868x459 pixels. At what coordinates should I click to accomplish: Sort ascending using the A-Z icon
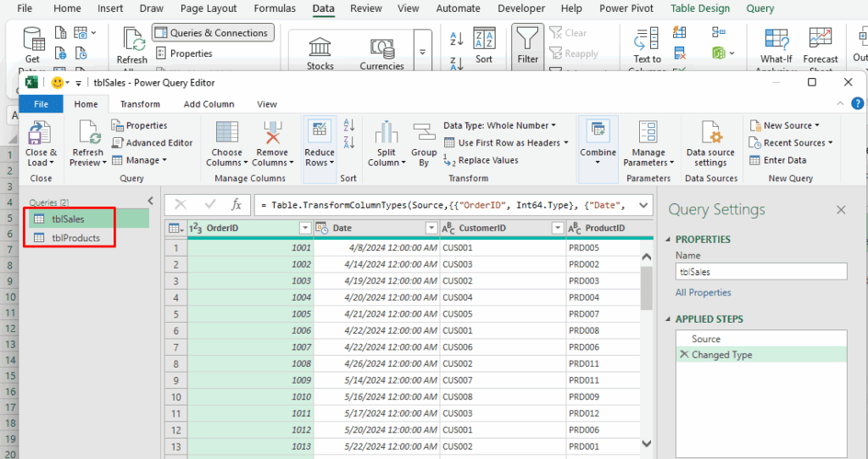348,125
